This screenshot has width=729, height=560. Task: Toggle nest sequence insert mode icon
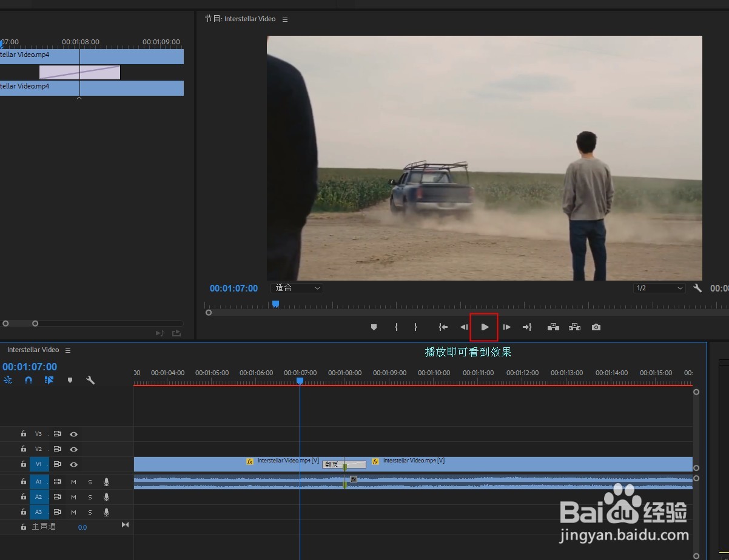[8, 380]
